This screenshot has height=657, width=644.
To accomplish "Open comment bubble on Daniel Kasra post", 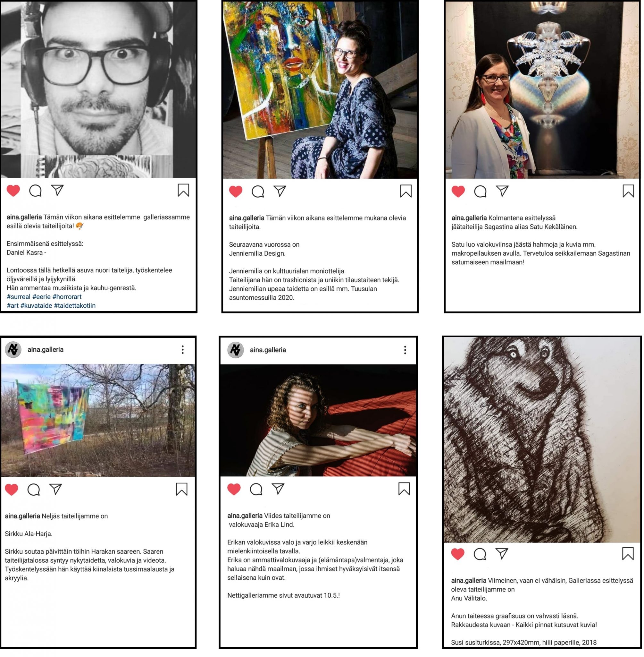I will point(35,191).
